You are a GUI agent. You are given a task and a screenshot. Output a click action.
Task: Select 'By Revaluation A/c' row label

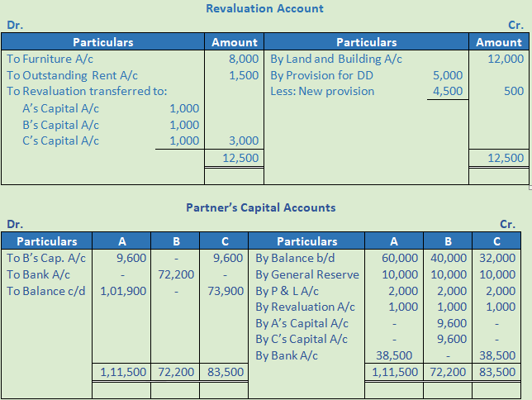pos(305,307)
